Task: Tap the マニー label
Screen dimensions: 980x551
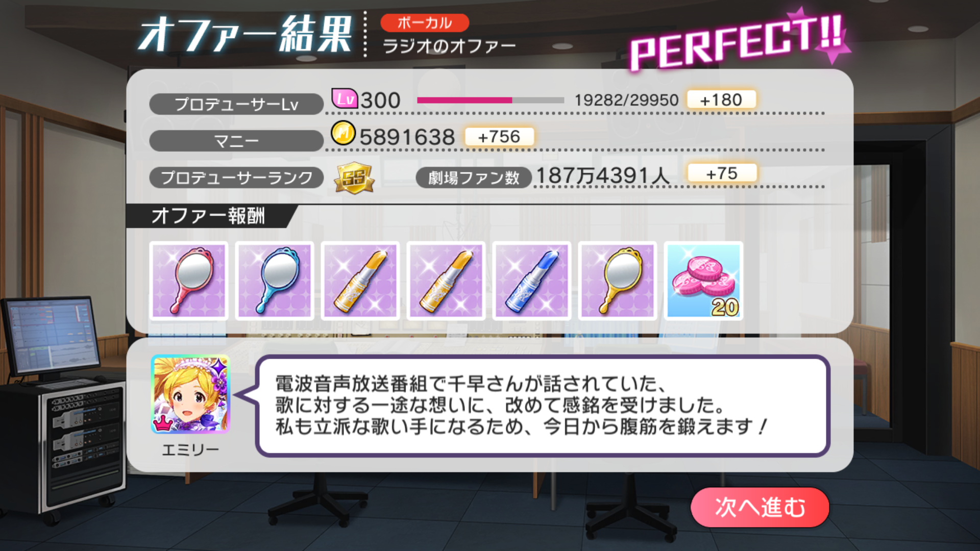Action: coord(236,141)
